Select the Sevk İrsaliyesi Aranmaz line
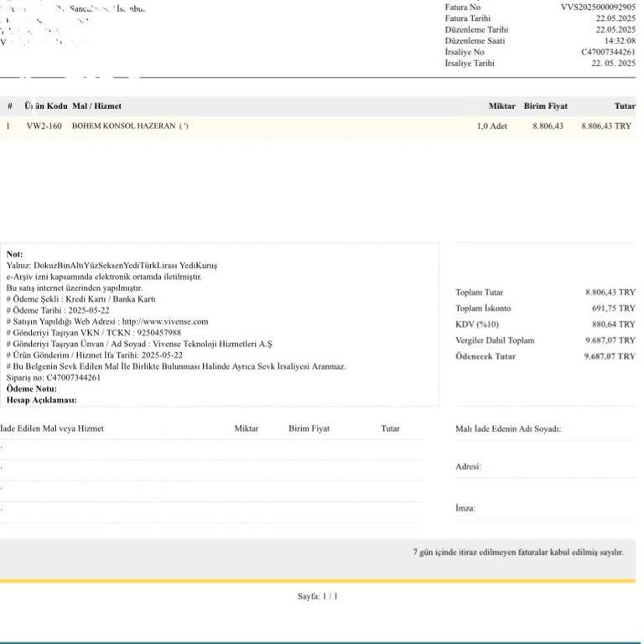Viewport: 644px width, 644px height. click(x=176, y=366)
